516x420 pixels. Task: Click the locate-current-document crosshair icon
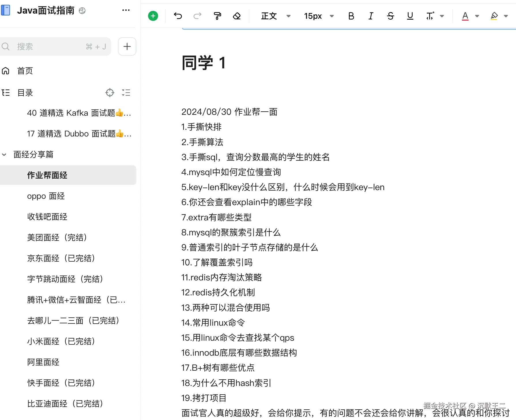click(x=110, y=93)
